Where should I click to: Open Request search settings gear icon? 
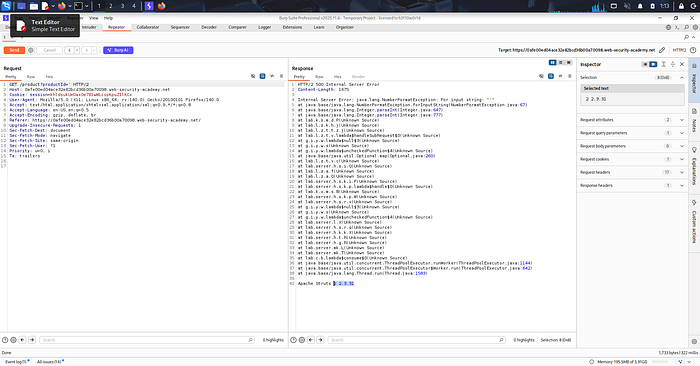[13, 340]
